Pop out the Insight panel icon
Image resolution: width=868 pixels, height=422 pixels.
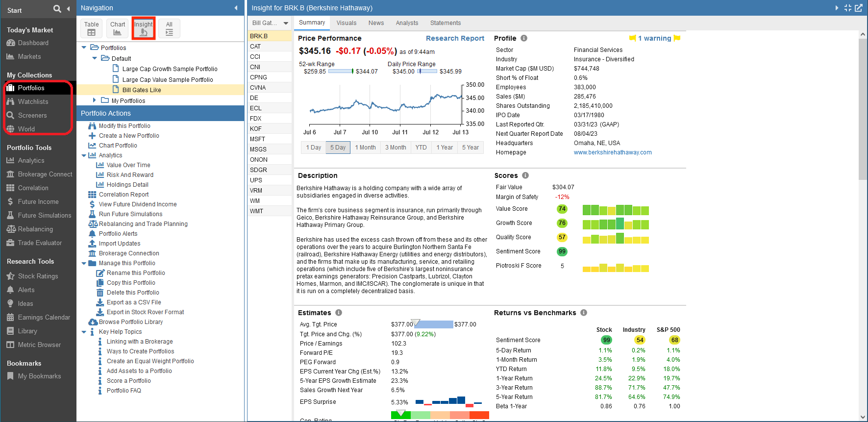(859, 8)
